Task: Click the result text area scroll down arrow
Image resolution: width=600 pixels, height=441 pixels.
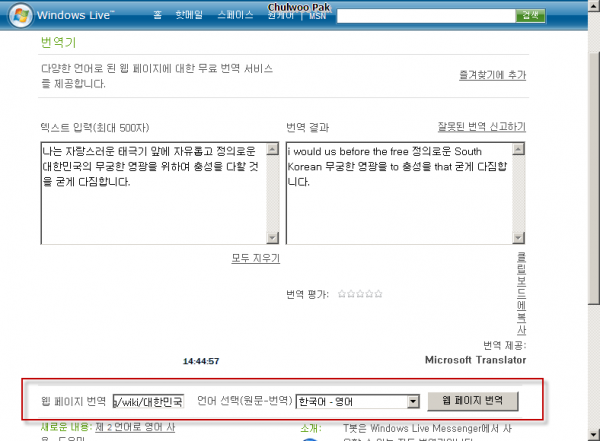Action: [518, 238]
